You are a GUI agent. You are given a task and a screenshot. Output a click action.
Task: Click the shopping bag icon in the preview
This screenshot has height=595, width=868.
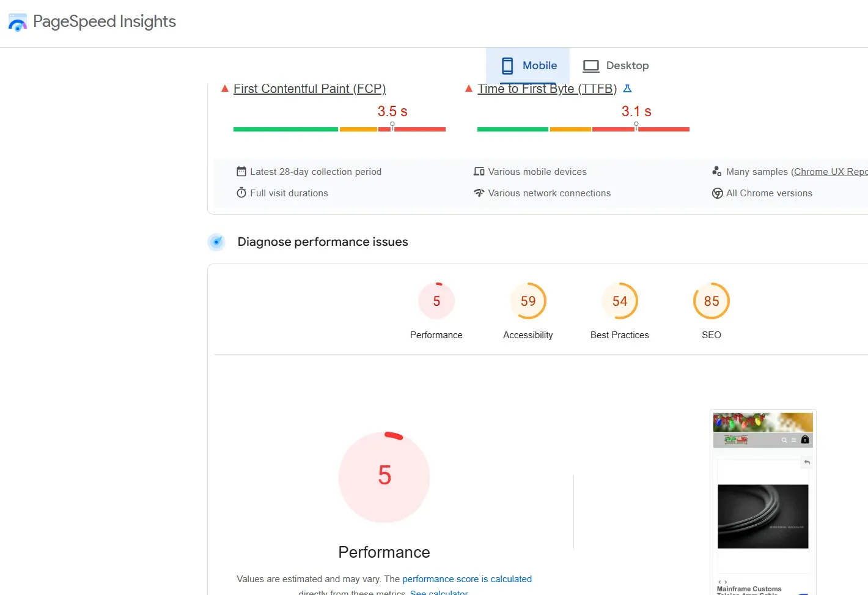[x=804, y=440]
